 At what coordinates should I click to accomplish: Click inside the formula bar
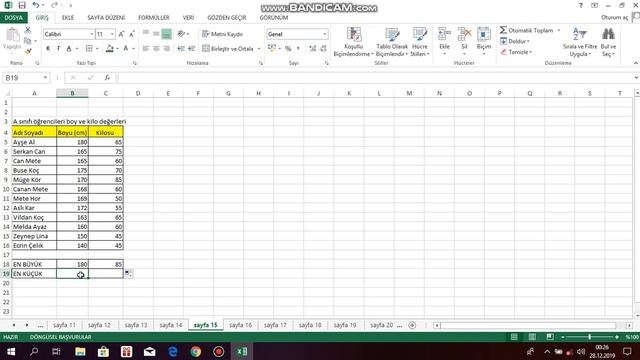[375, 78]
